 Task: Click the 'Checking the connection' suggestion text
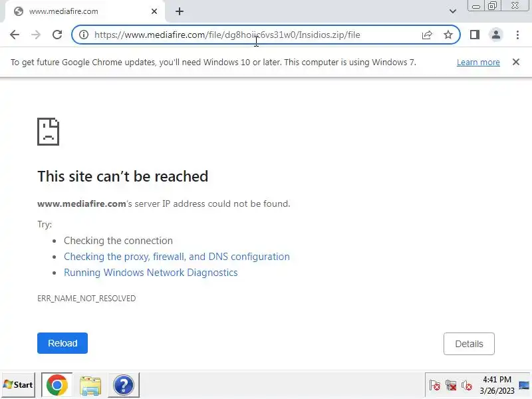[x=118, y=241]
